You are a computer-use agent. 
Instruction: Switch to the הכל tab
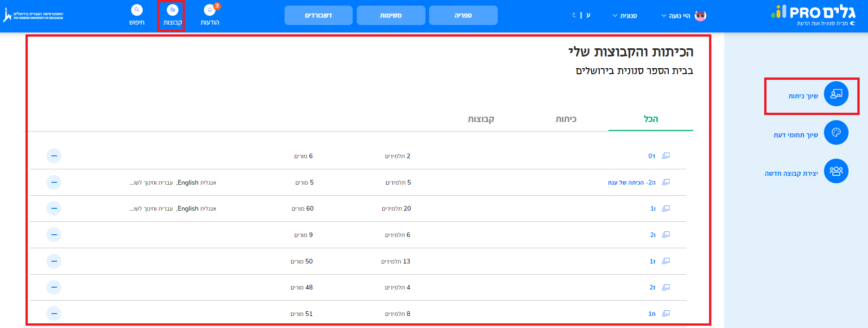click(651, 119)
